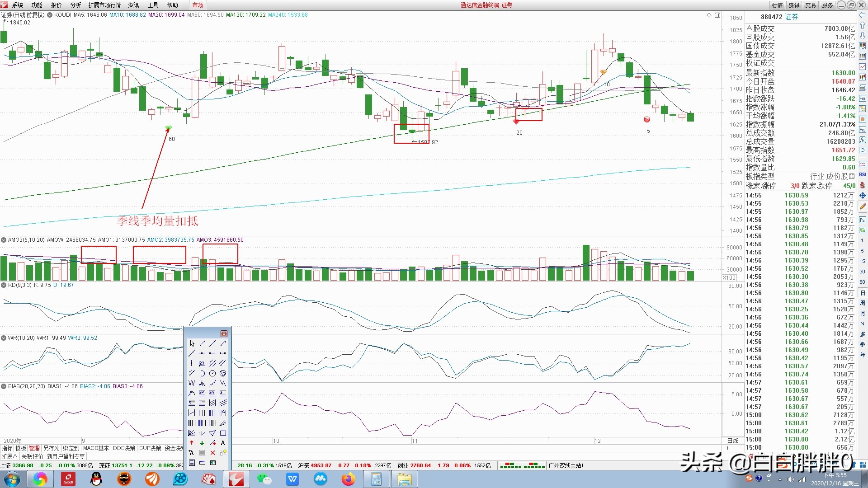Open the 系统 menu
The height and width of the screenshot is (488, 868).
click(17, 5)
